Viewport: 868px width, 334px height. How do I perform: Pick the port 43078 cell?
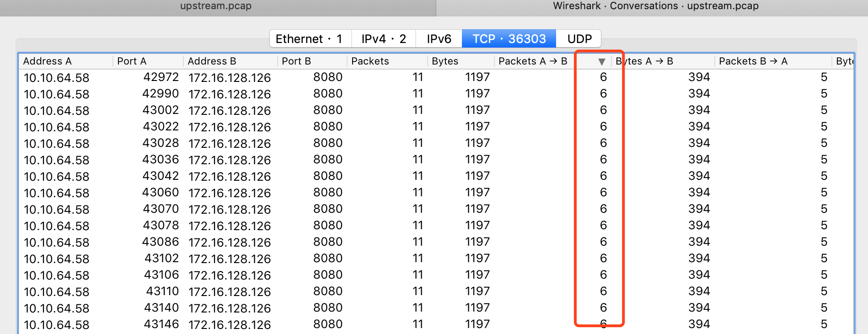pyautogui.click(x=161, y=226)
